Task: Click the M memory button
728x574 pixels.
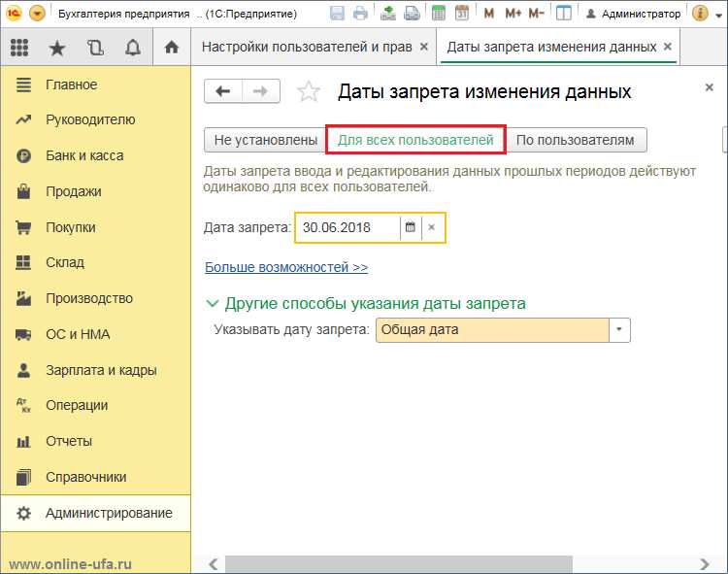Action: pos(489,14)
